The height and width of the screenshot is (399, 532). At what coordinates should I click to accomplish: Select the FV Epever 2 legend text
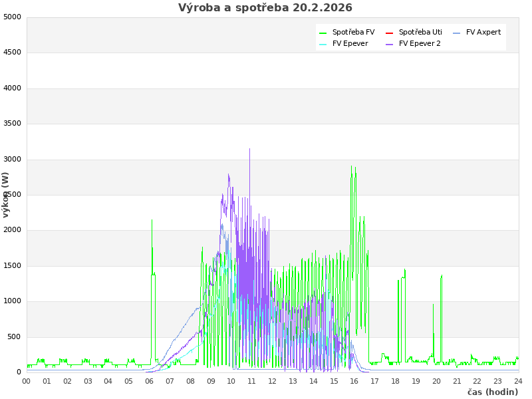pos(420,43)
